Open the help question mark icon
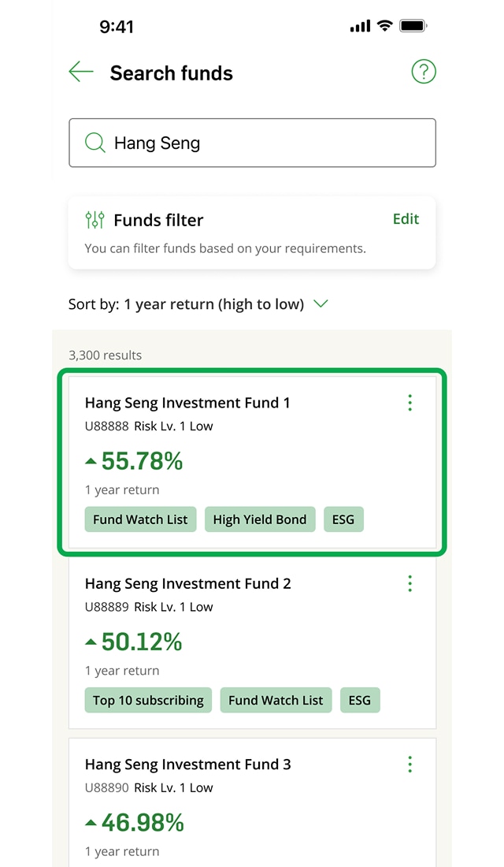The image size is (504, 867). click(x=424, y=73)
